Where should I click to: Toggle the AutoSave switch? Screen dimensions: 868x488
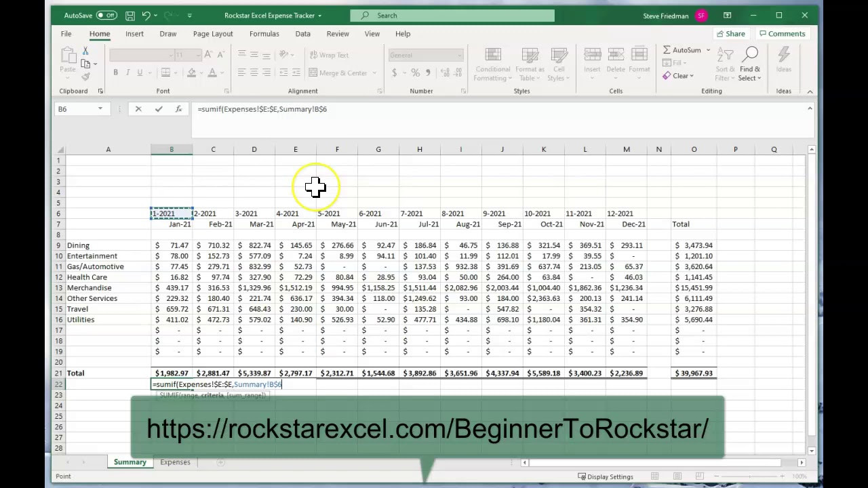pos(106,16)
